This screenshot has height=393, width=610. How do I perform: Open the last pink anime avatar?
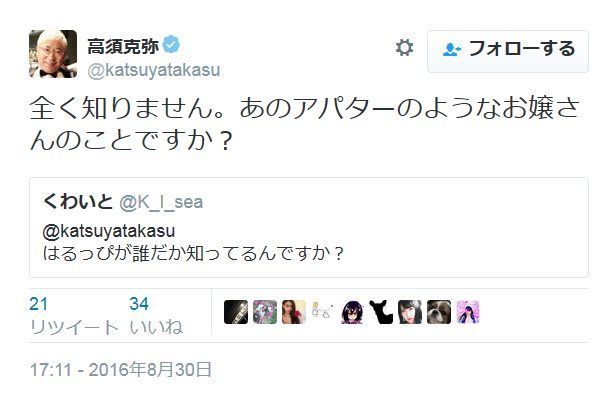468,312
